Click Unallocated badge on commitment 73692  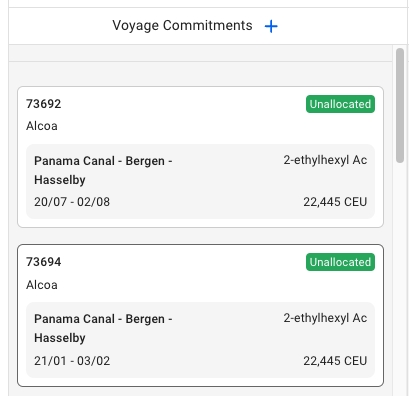coord(340,104)
